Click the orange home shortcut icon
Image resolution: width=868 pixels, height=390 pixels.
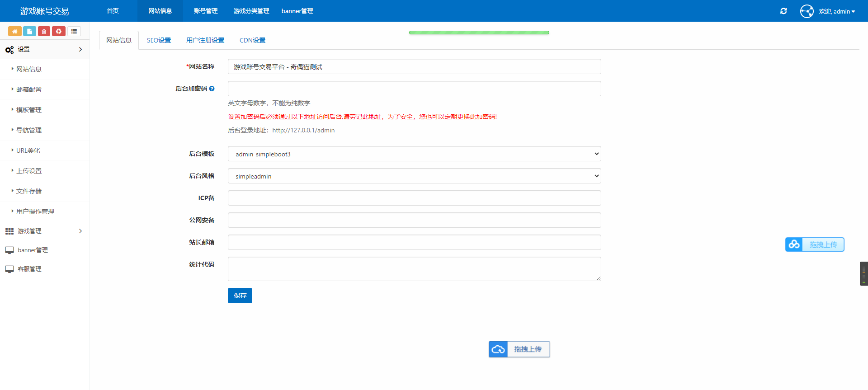click(15, 31)
